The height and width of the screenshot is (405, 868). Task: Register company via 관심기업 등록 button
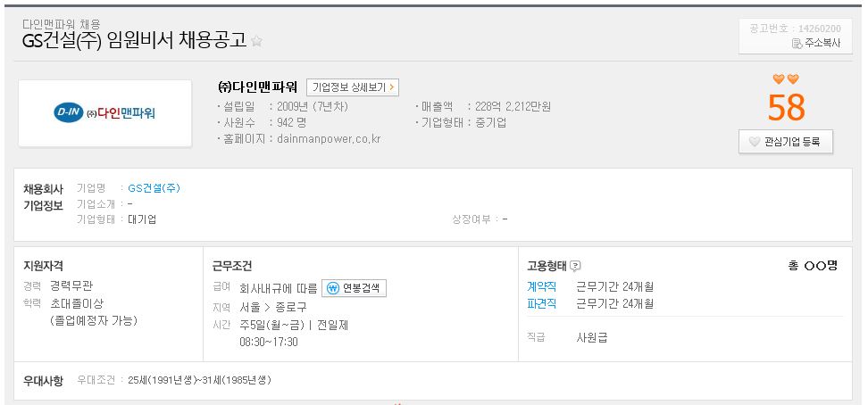[786, 142]
